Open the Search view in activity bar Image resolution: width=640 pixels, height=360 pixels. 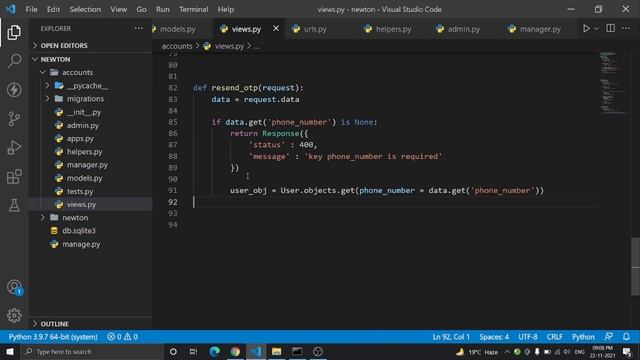tap(14, 61)
